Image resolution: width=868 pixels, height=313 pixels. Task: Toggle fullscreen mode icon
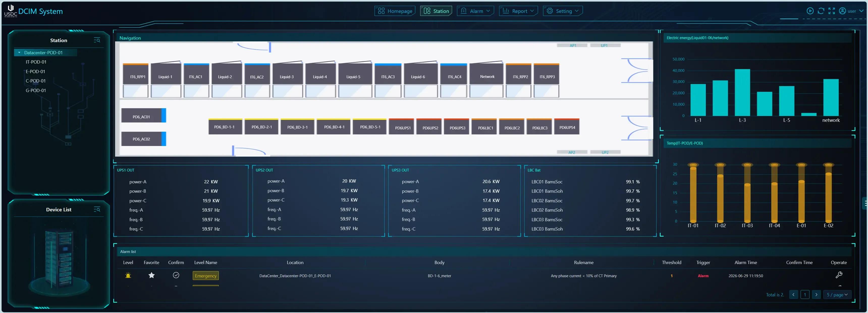832,11
